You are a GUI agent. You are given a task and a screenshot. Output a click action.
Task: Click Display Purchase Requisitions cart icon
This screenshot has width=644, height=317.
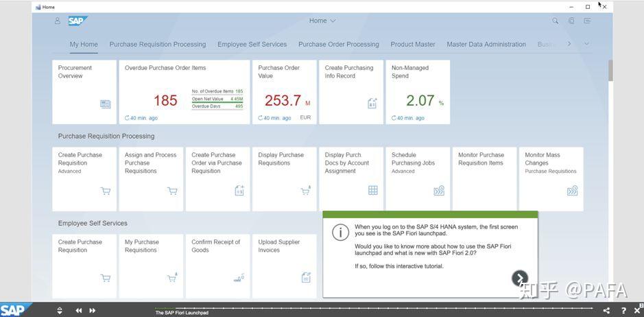pyautogui.click(x=306, y=190)
